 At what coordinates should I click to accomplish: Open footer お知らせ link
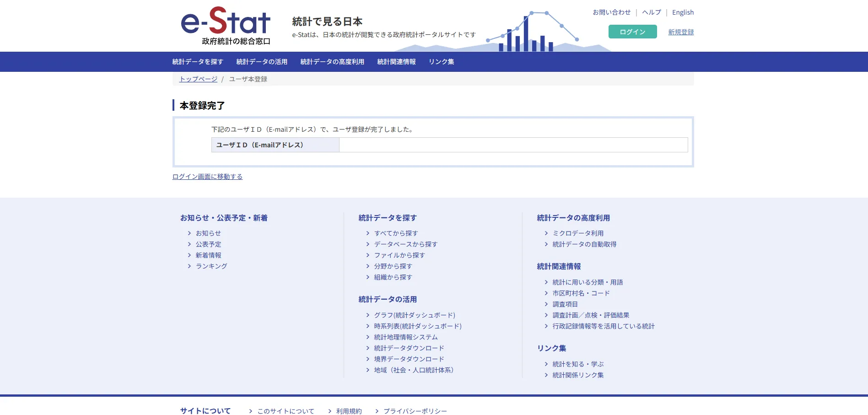tap(208, 233)
